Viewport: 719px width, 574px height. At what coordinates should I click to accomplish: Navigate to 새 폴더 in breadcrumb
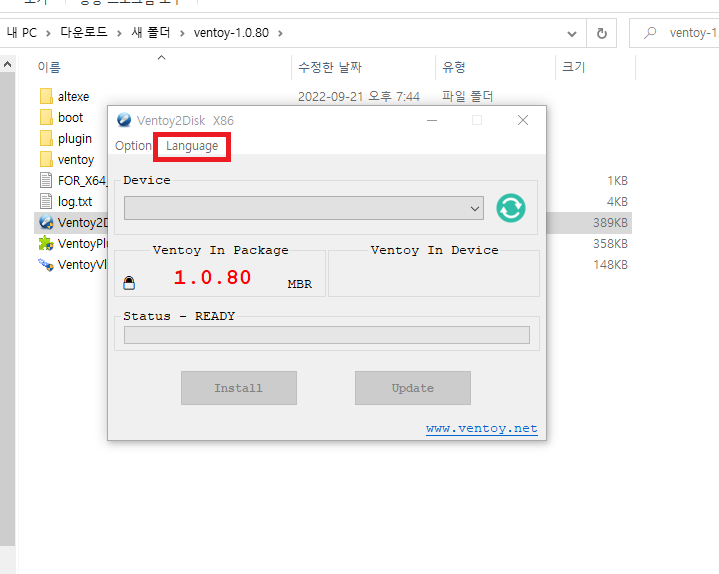pyautogui.click(x=151, y=33)
